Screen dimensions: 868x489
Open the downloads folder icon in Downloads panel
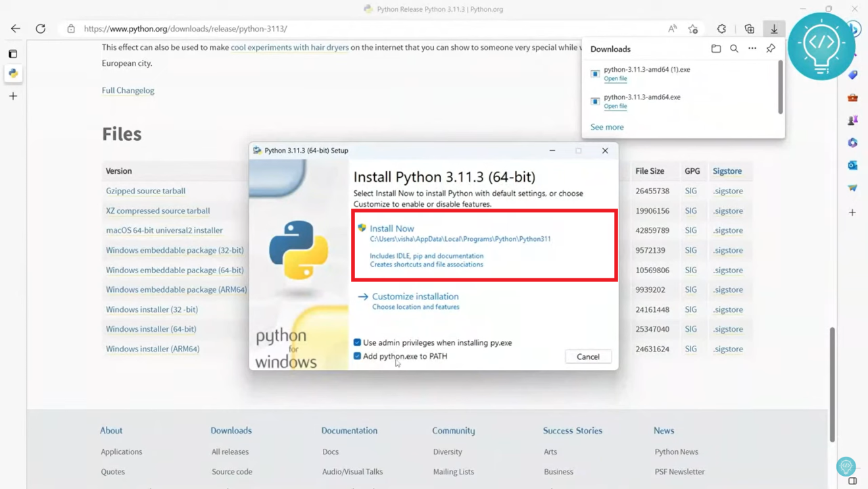[716, 48]
